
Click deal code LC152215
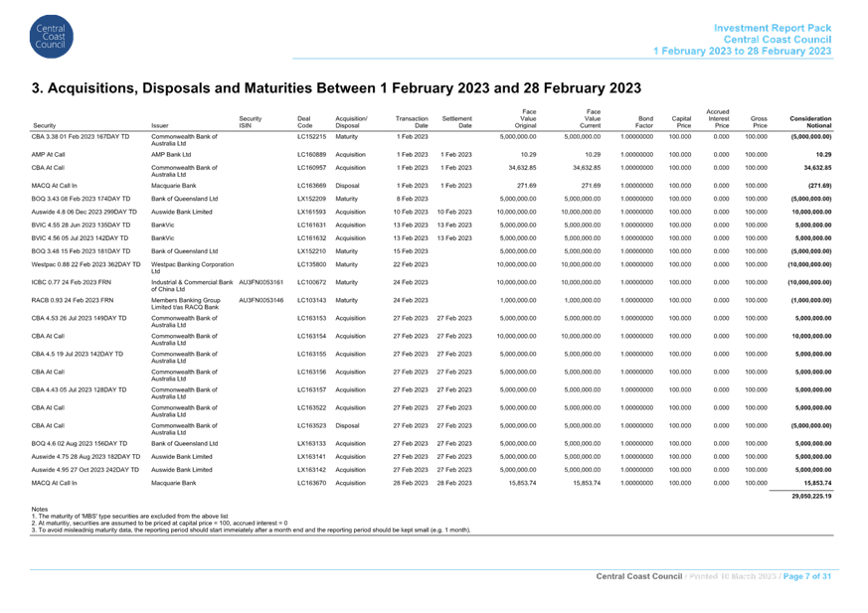point(311,137)
